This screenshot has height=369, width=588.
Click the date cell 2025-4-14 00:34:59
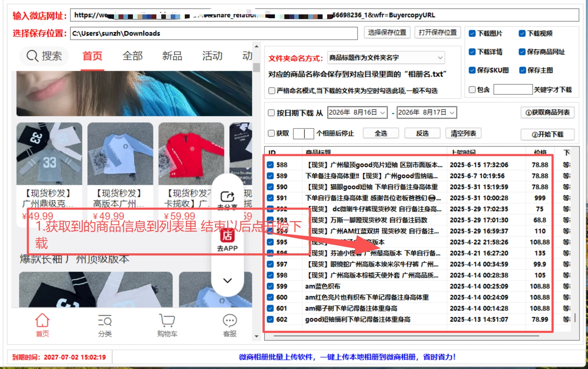(479, 264)
